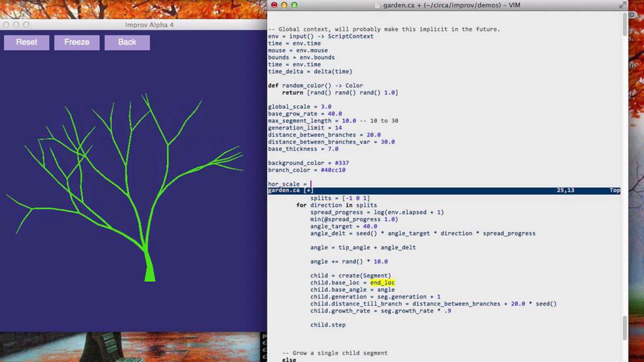644x362 pixels.
Task: Click the garden.ca document icon in titlebar
Action: click(378, 5)
